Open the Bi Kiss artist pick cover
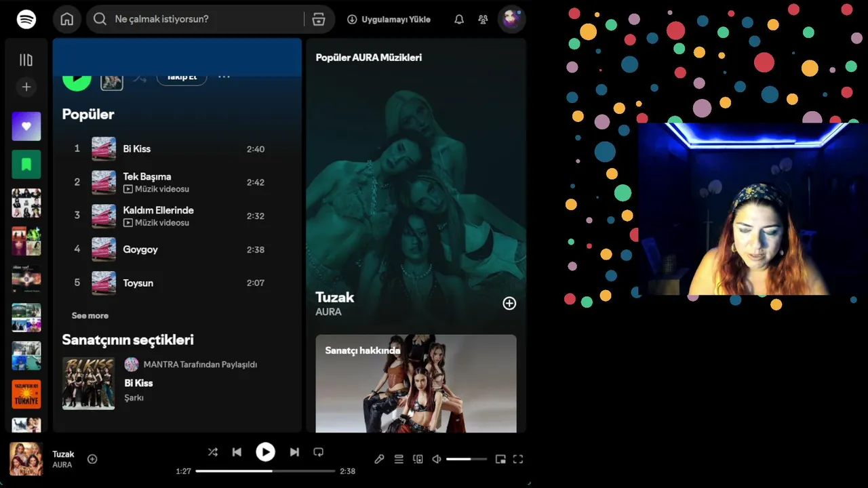The width and height of the screenshot is (868, 488). coord(89,384)
